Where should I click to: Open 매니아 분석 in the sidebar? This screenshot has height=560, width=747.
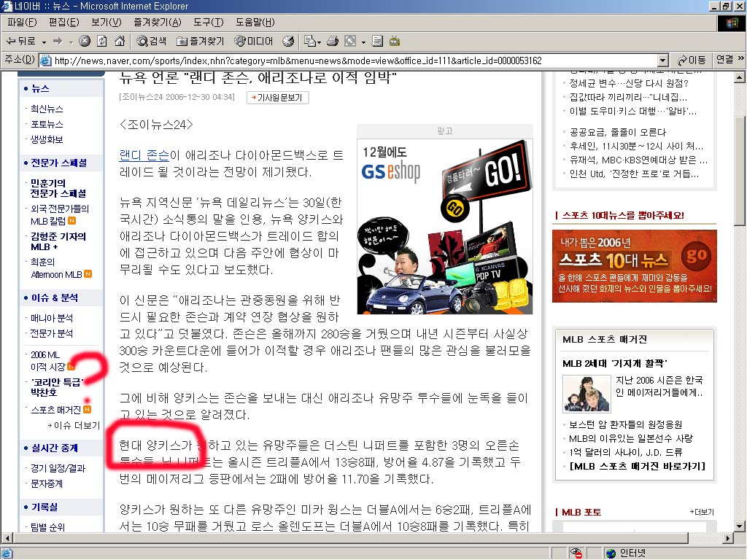tap(52, 318)
